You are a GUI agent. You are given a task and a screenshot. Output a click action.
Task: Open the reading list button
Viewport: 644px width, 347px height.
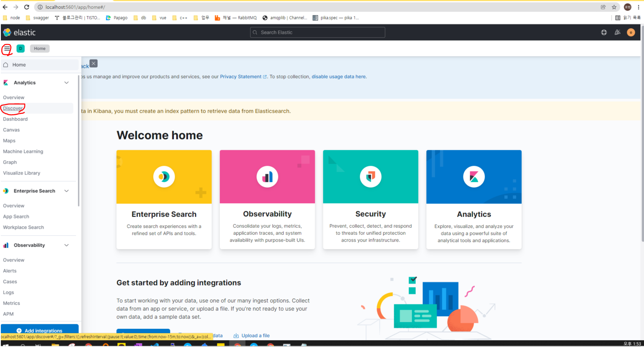[628, 18]
